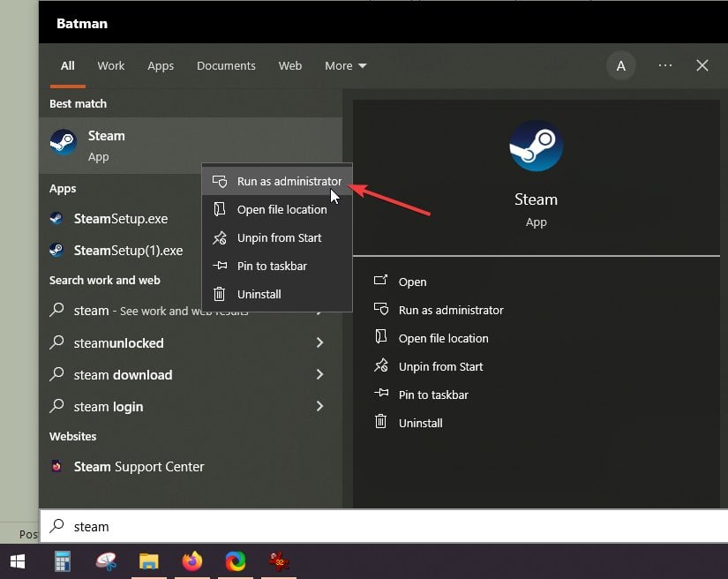
Task: Open the rainbow swirl app on the taskbar
Action: point(236,561)
